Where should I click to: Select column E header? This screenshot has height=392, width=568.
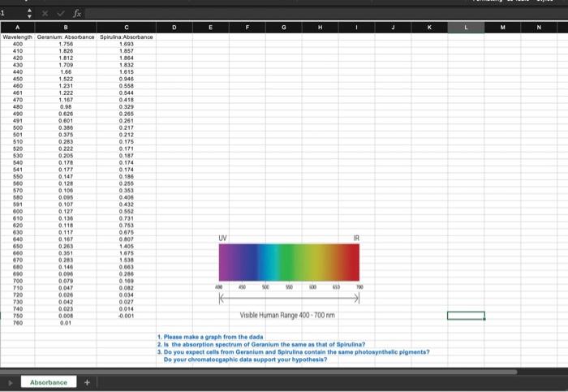(x=211, y=27)
